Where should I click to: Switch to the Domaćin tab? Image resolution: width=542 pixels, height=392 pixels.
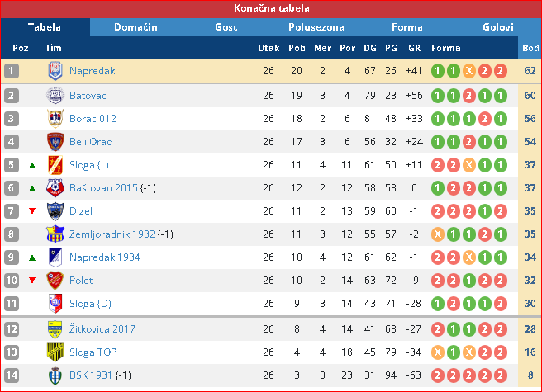click(135, 27)
